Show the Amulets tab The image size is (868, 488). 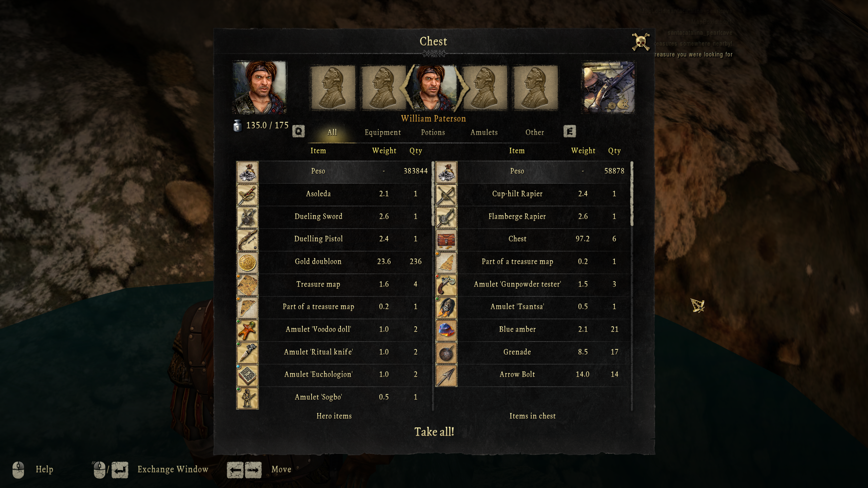coord(484,133)
